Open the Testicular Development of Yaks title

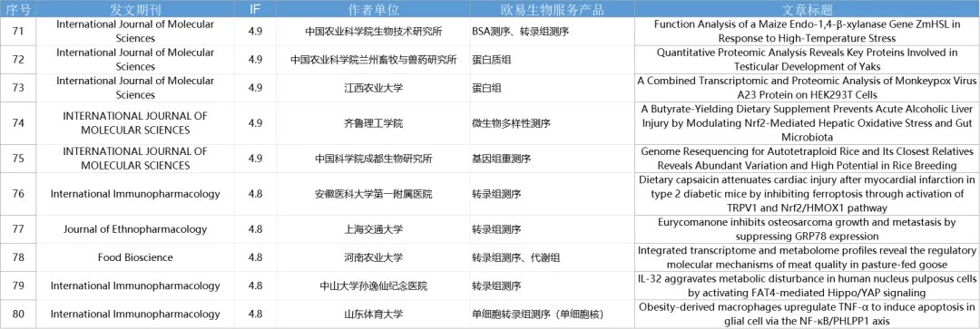(807, 60)
